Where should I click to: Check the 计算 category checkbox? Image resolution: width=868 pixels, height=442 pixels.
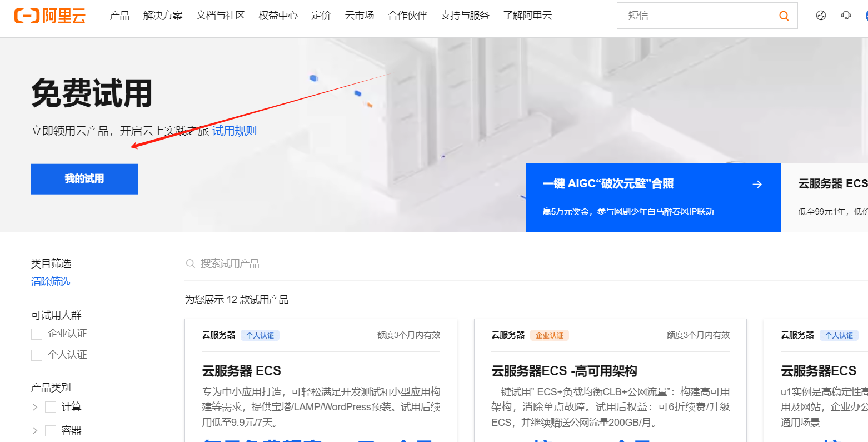coord(51,407)
